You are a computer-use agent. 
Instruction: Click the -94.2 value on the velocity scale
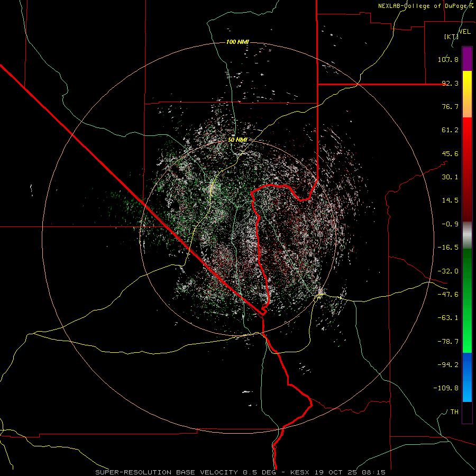click(x=448, y=365)
